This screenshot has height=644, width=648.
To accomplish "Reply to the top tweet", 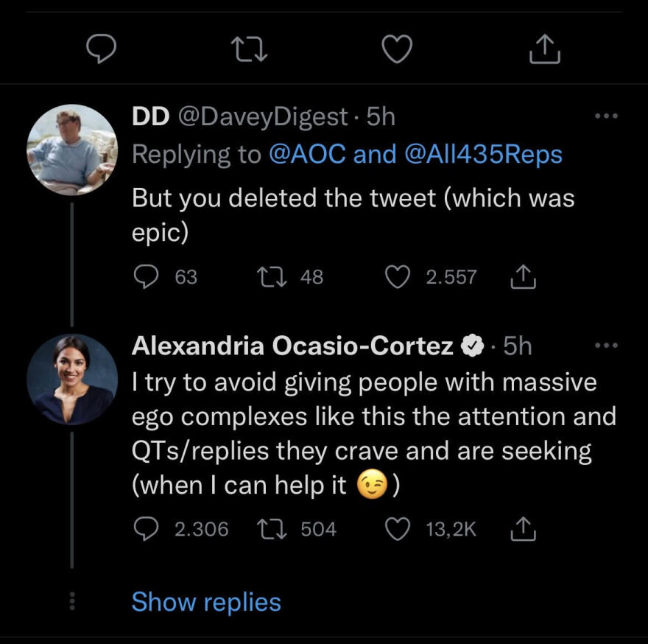I will pyautogui.click(x=99, y=49).
